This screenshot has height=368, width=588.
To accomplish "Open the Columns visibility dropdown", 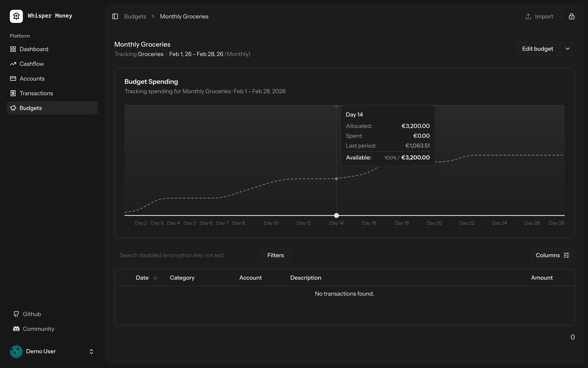I will pyautogui.click(x=552, y=255).
